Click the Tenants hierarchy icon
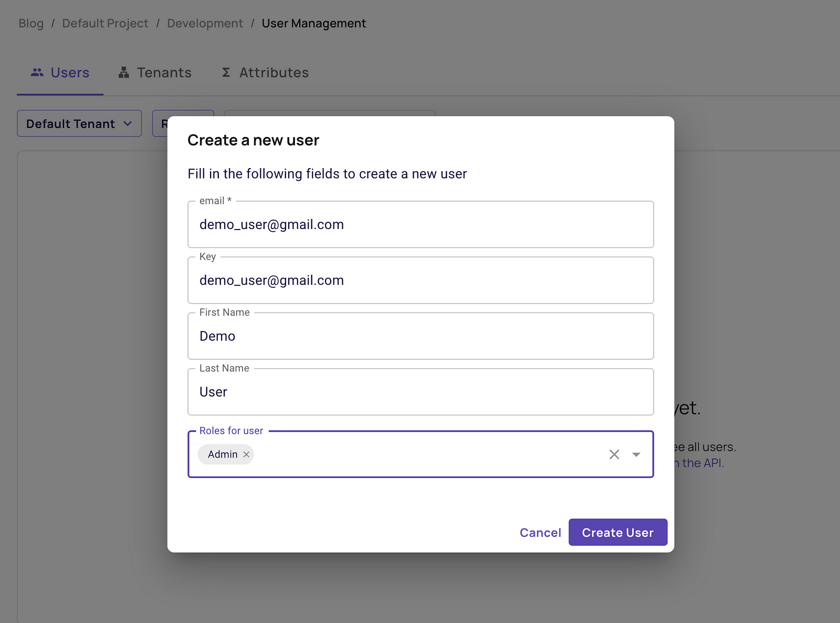840x623 pixels. tap(123, 72)
